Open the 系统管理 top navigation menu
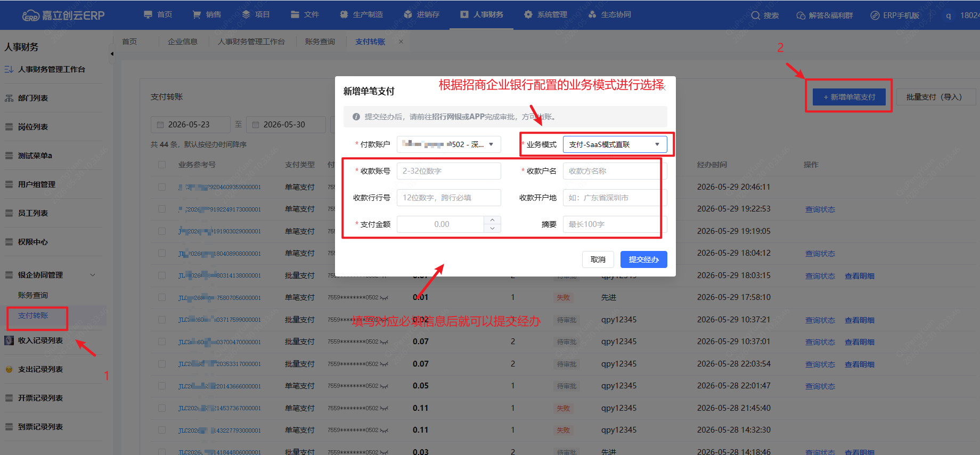This screenshot has width=980, height=455. [546, 14]
